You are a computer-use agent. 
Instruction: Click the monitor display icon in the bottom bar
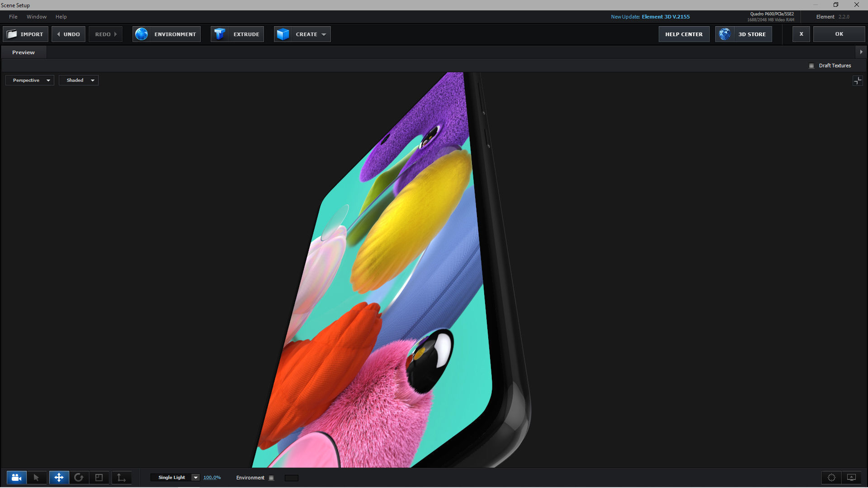tap(851, 478)
